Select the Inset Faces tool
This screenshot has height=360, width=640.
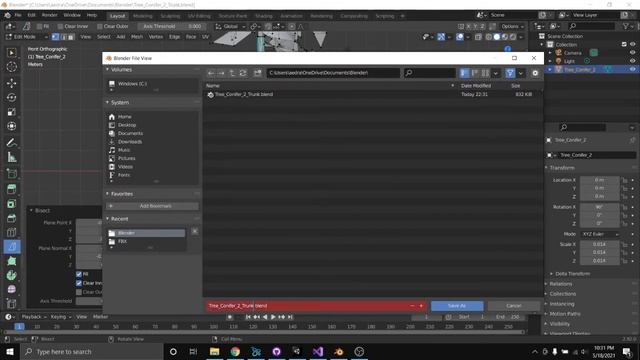(x=12, y=204)
